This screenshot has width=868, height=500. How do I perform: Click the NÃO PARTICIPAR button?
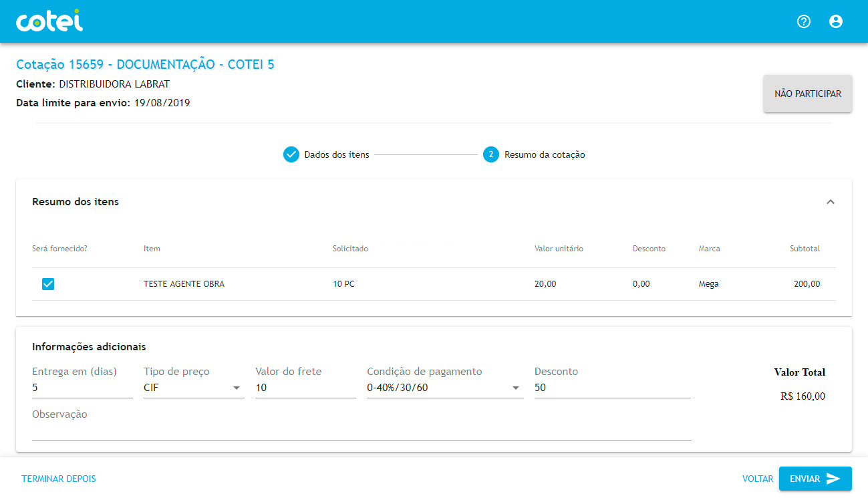pos(807,94)
